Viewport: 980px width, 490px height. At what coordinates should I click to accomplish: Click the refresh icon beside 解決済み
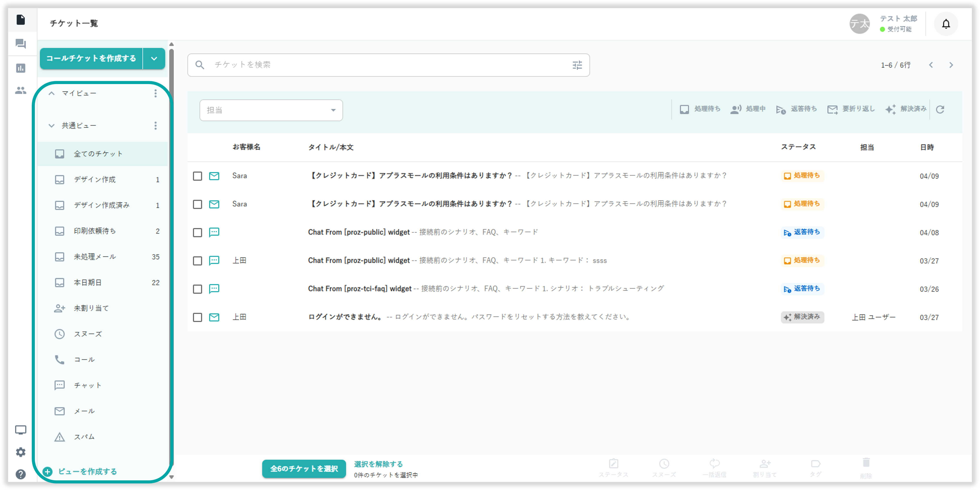point(940,109)
